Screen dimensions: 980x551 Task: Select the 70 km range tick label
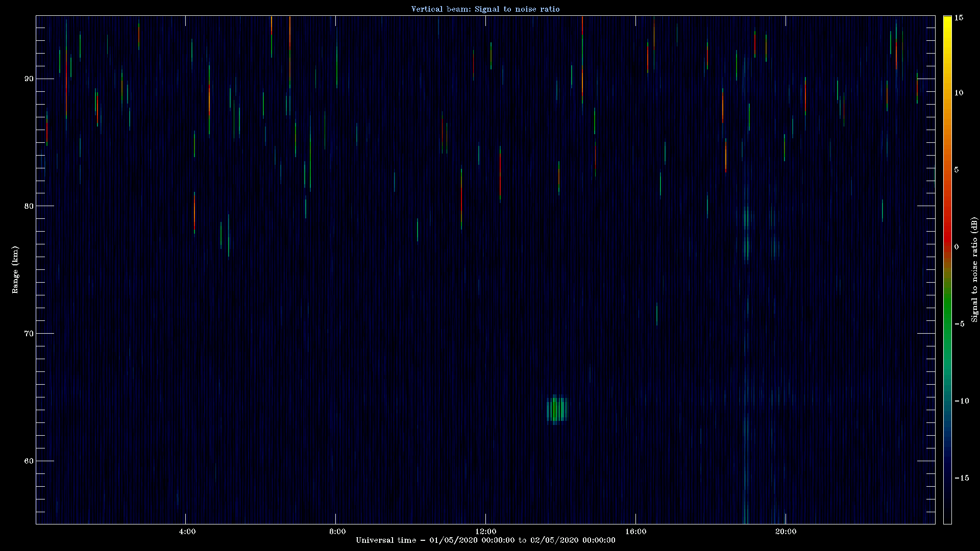[29, 334]
